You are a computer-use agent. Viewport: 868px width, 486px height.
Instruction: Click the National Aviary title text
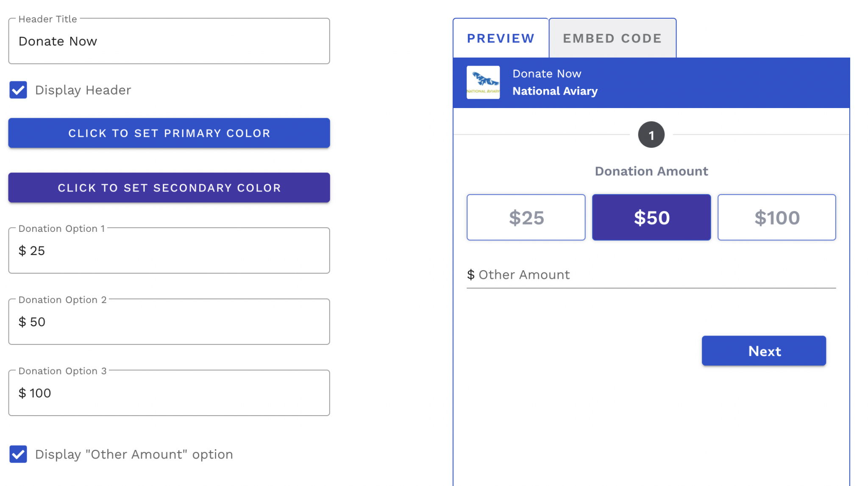click(555, 91)
